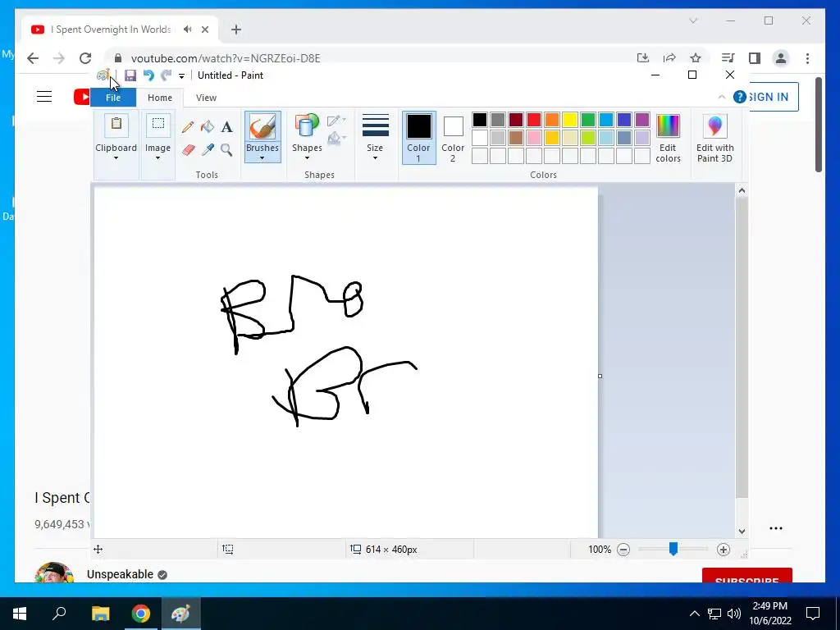Select the Pencil tool in Paint

[x=188, y=127]
